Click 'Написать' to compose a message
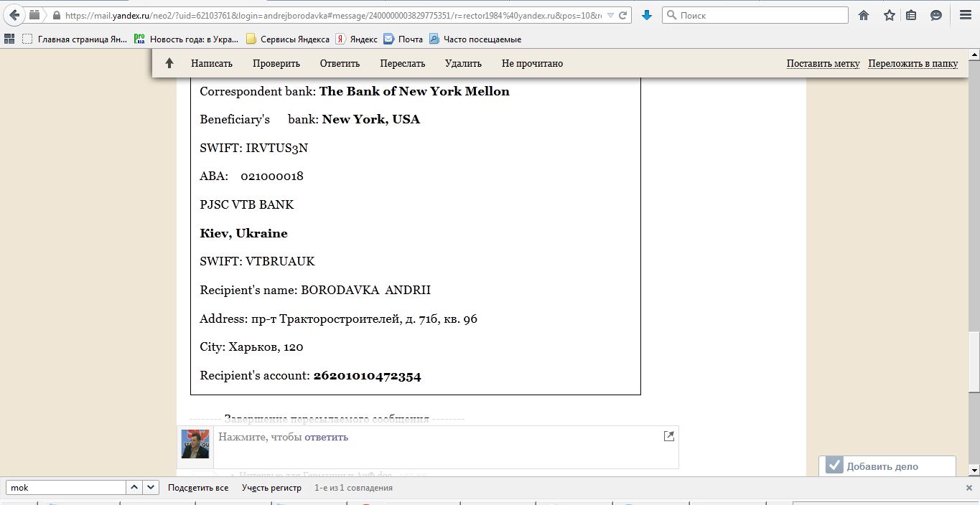The height and width of the screenshot is (505, 980). (x=212, y=63)
